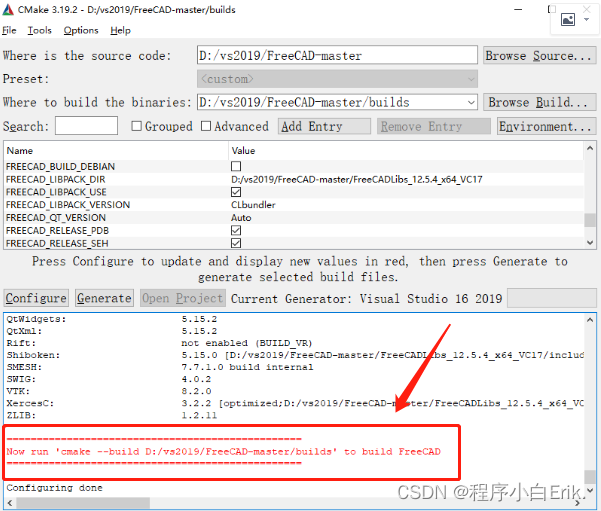Enable the Grouped checkbox
Image resolution: width=601 pixels, height=511 pixels.
pyautogui.click(x=136, y=126)
